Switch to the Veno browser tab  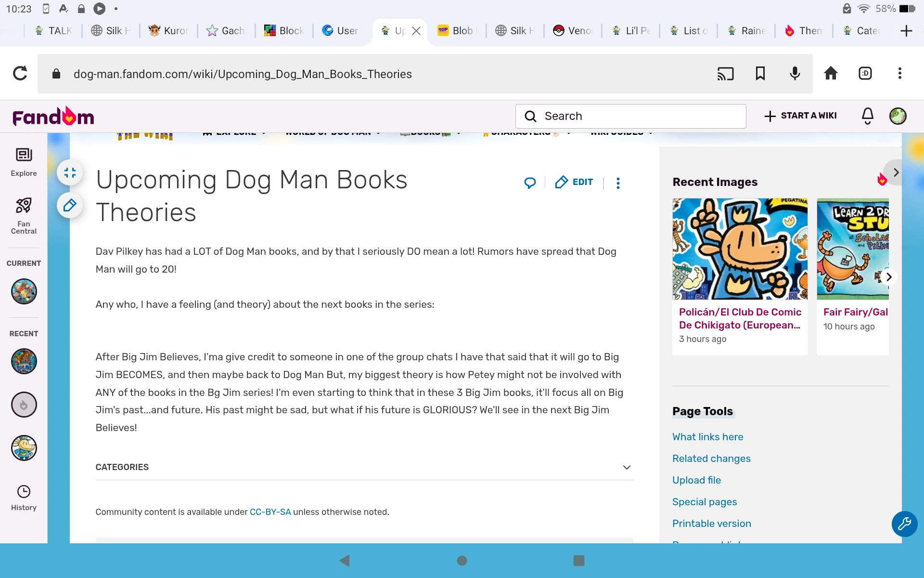click(x=572, y=31)
